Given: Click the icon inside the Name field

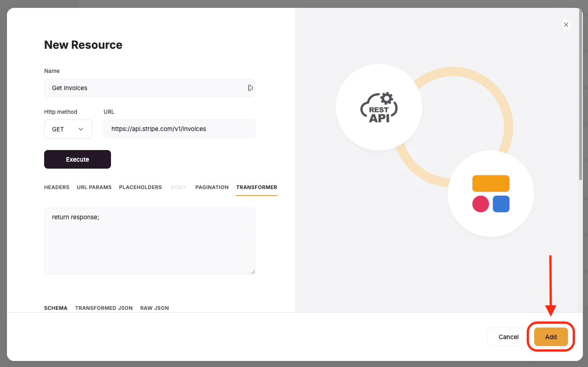Looking at the screenshot, I should point(250,88).
